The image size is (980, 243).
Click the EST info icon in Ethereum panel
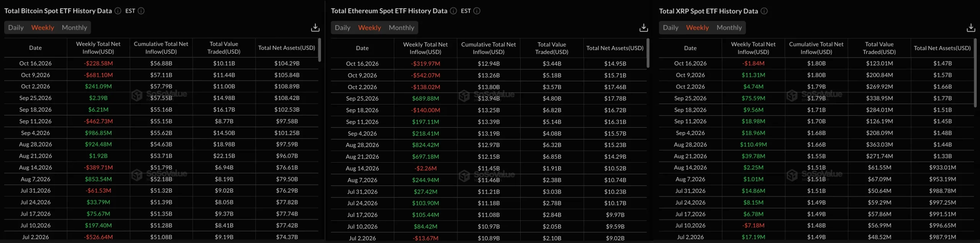tap(477, 11)
